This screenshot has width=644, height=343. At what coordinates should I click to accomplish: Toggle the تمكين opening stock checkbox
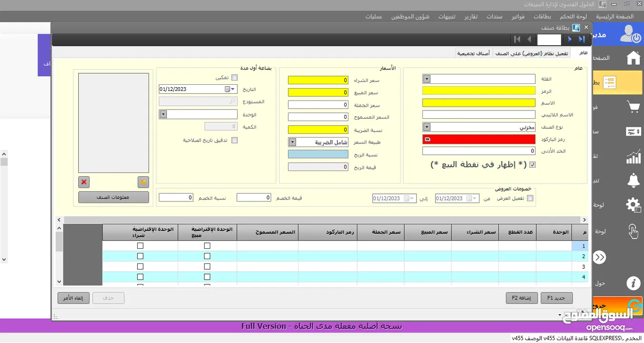click(x=234, y=77)
